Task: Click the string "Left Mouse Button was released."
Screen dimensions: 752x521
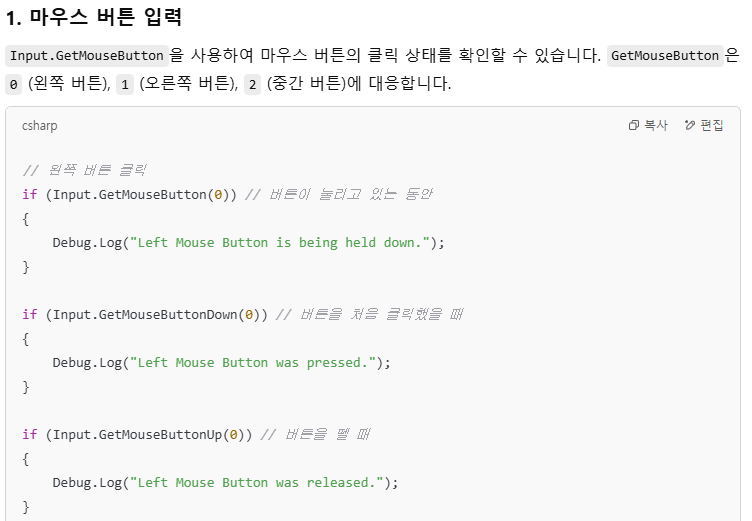Action: pyautogui.click(x=257, y=482)
